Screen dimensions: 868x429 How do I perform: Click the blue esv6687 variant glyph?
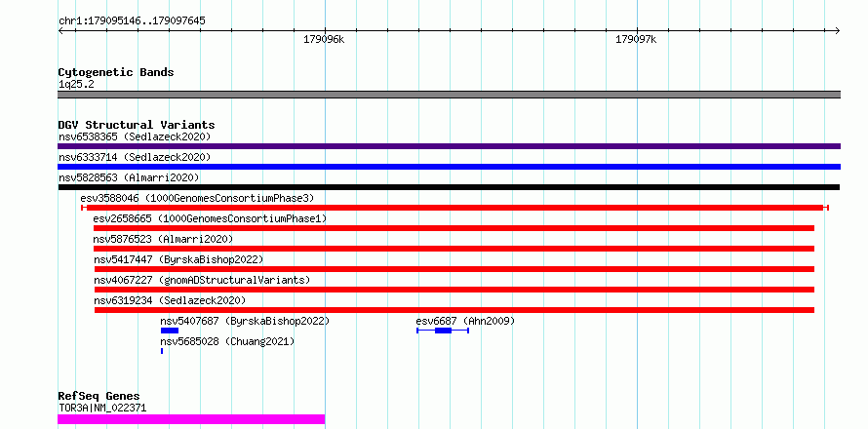[x=443, y=331]
